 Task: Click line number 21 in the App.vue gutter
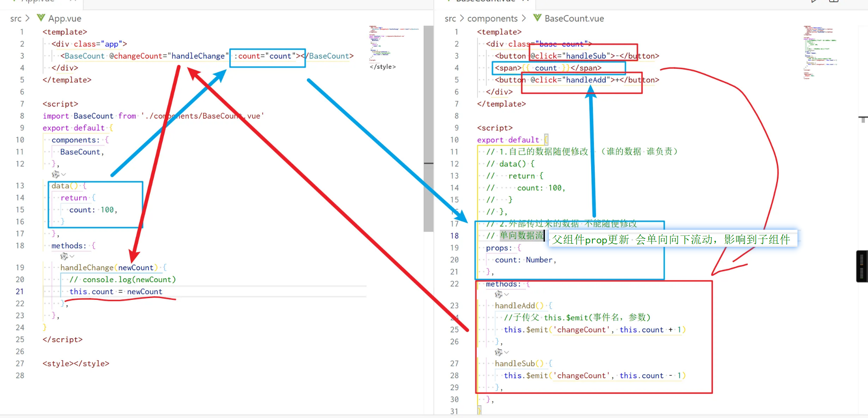tap(20, 291)
